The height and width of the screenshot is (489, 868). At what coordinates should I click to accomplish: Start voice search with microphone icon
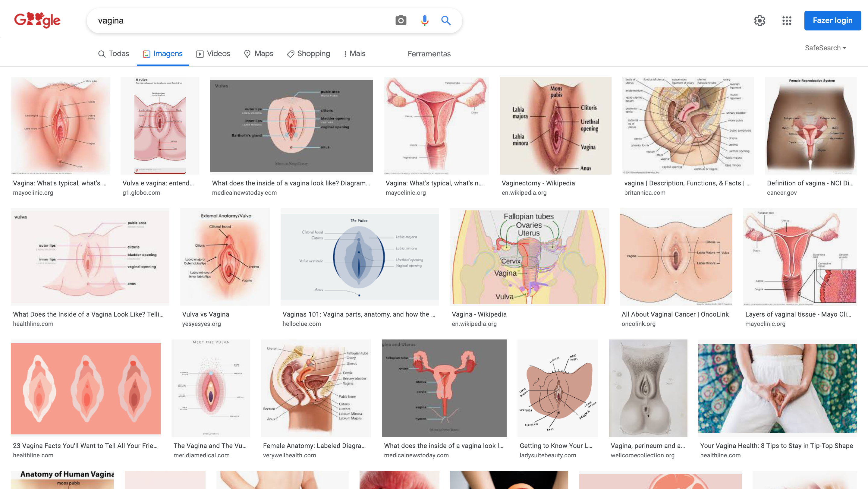click(x=425, y=21)
